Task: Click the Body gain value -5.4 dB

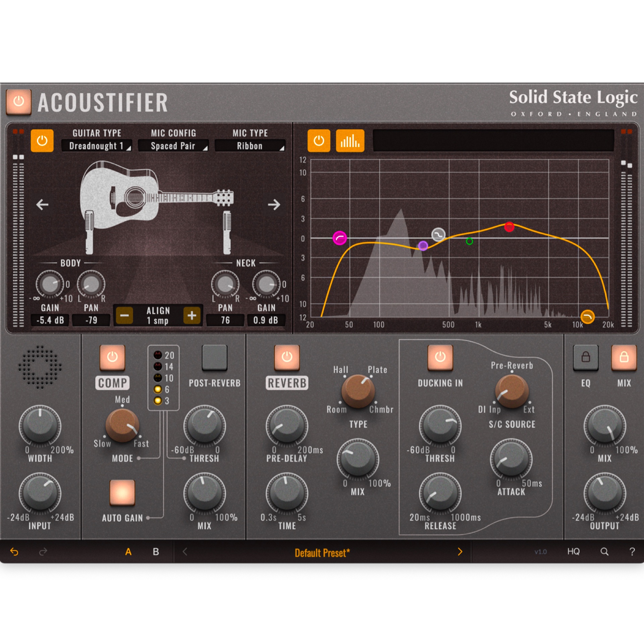Action: tap(50, 320)
